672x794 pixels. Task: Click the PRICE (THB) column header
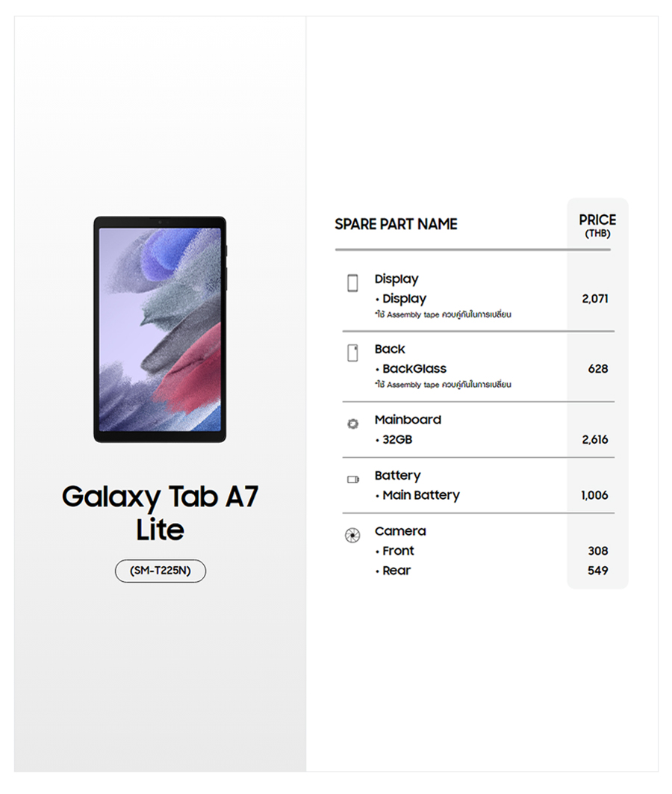coord(597,225)
